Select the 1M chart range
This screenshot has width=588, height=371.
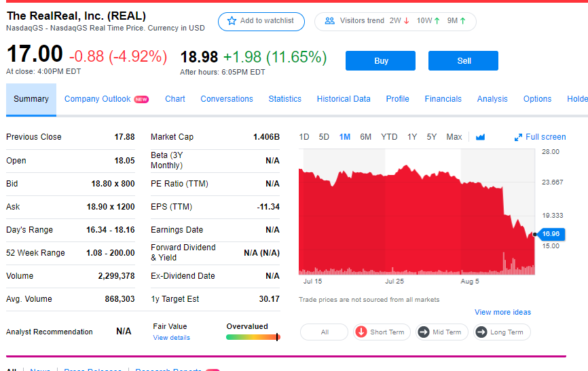(x=345, y=137)
